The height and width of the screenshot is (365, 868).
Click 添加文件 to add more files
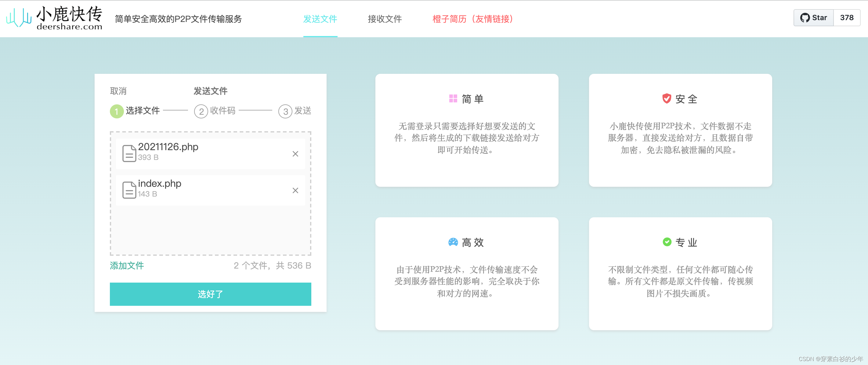click(127, 266)
